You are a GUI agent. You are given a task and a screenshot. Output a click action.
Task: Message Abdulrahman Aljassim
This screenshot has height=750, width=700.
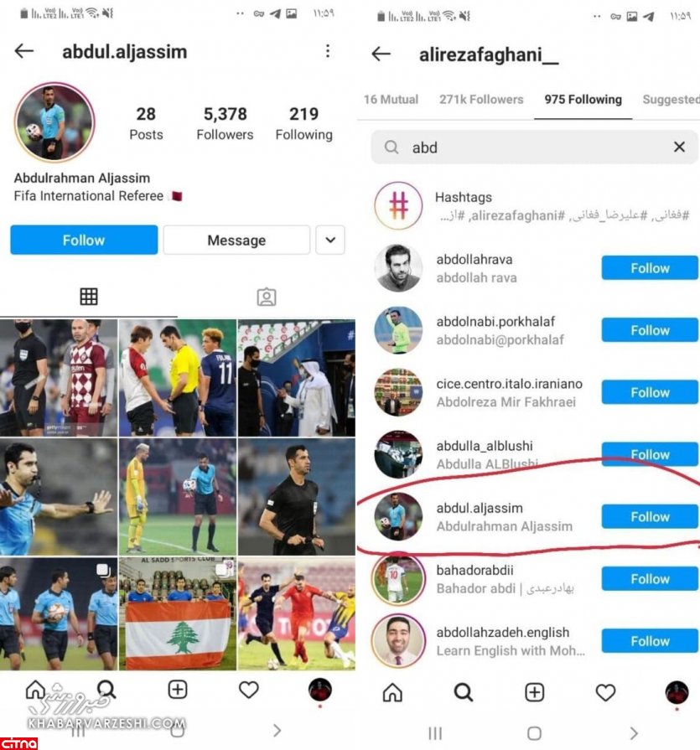(x=236, y=240)
